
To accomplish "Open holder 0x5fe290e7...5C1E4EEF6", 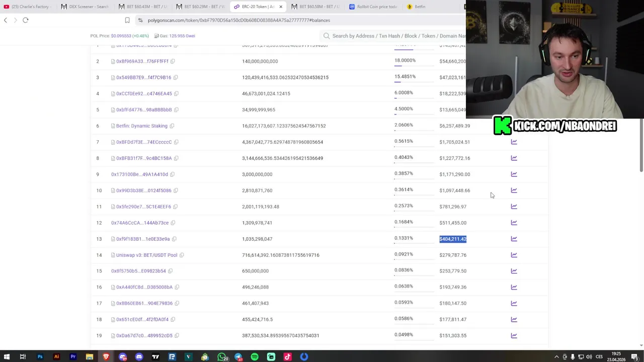I will (x=144, y=207).
